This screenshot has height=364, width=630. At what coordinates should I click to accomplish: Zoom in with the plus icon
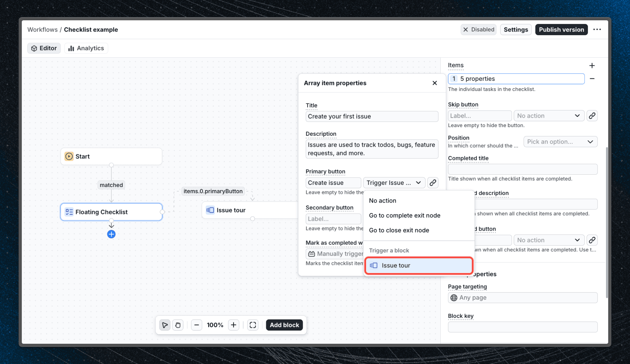click(233, 325)
